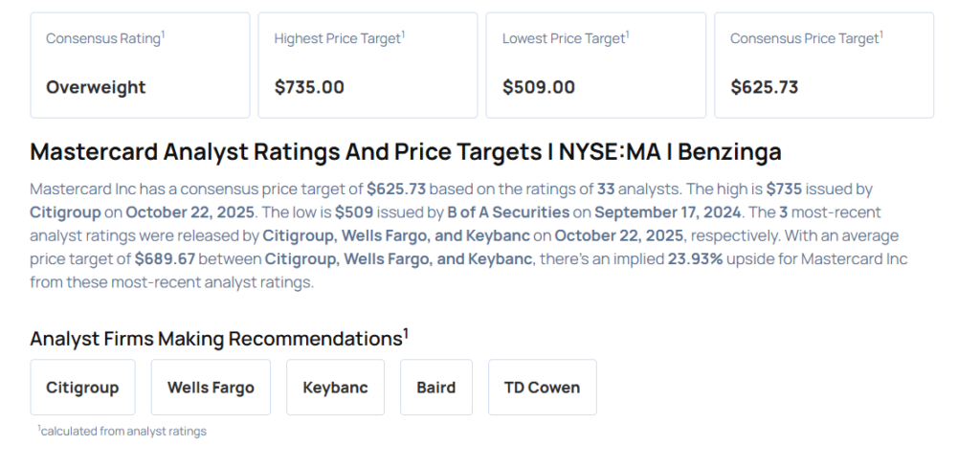Click the 'calculated from analyst ratings' footnote
The height and width of the screenshot is (468, 980).
tap(123, 432)
